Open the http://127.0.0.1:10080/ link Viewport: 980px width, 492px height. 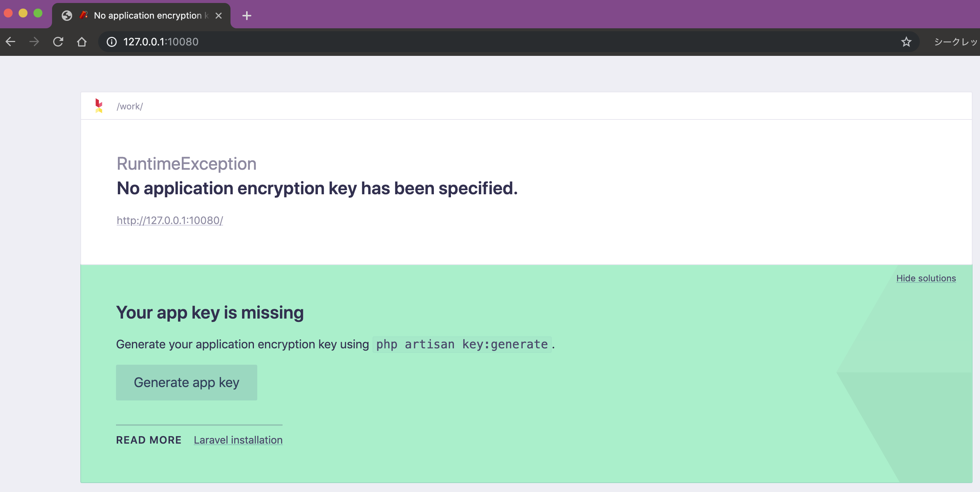click(x=170, y=220)
